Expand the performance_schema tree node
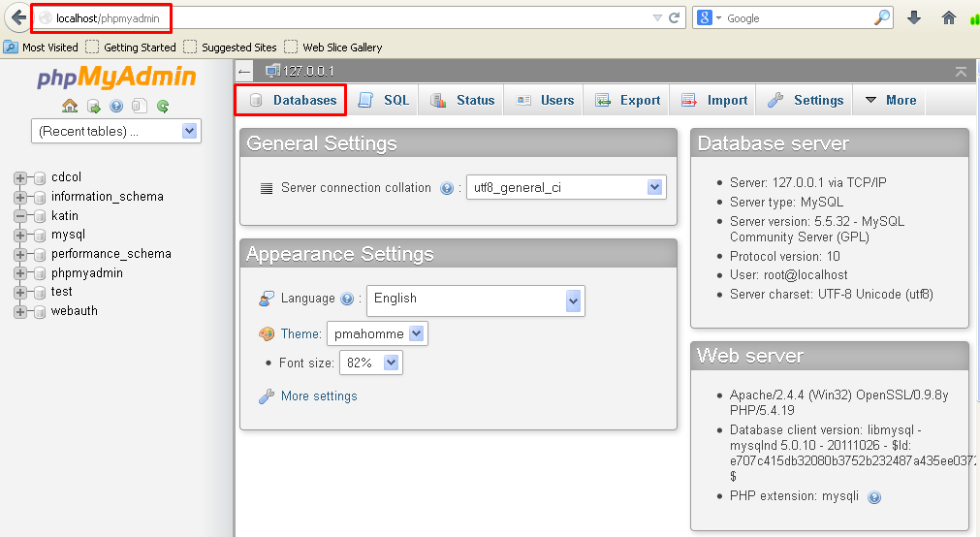The image size is (980, 537). [x=20, y=255]
